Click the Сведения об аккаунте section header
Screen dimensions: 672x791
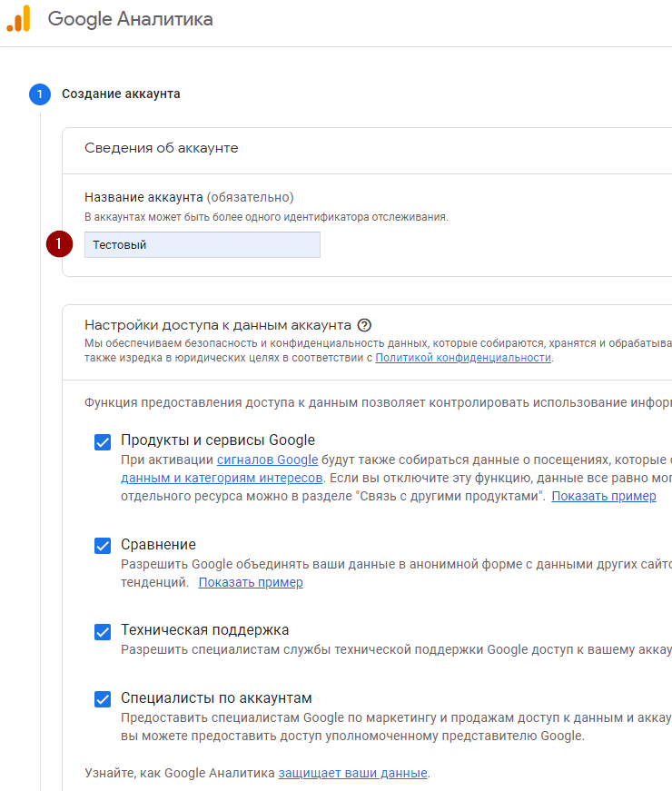tap(161, 148)
